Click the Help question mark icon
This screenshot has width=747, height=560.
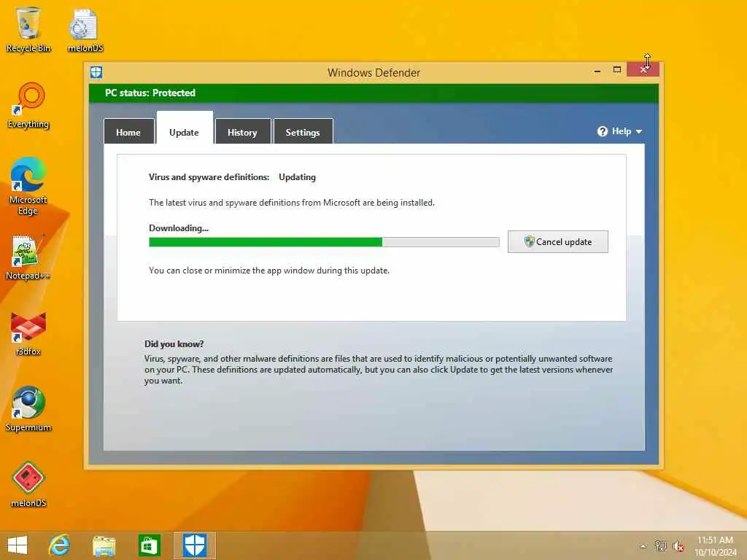tap(602, 131)
